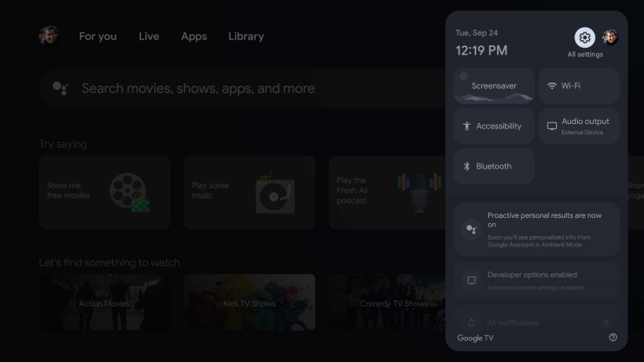Toggle the Wi-Fi tile
The image size is (644, 362).
pos(579,85)
